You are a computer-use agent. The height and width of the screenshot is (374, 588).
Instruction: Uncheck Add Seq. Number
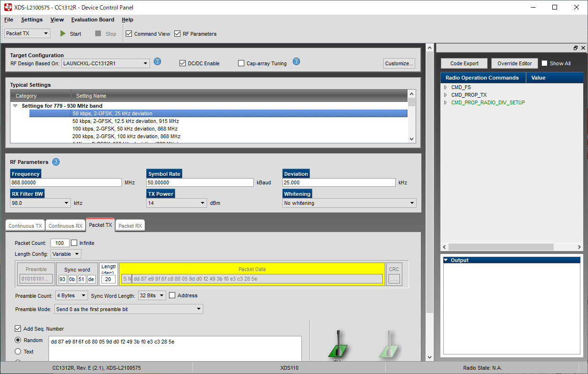(18, 329)
